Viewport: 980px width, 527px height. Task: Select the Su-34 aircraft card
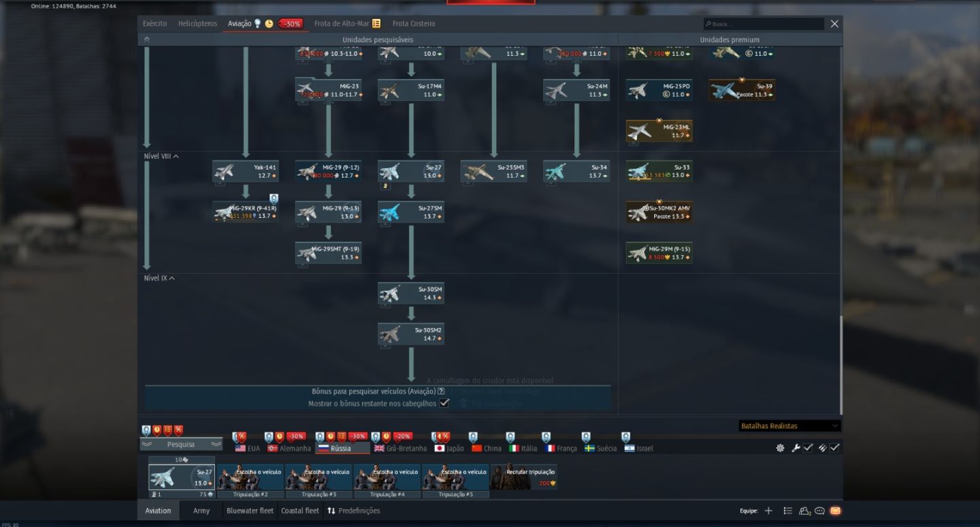[x=576, y=171]
